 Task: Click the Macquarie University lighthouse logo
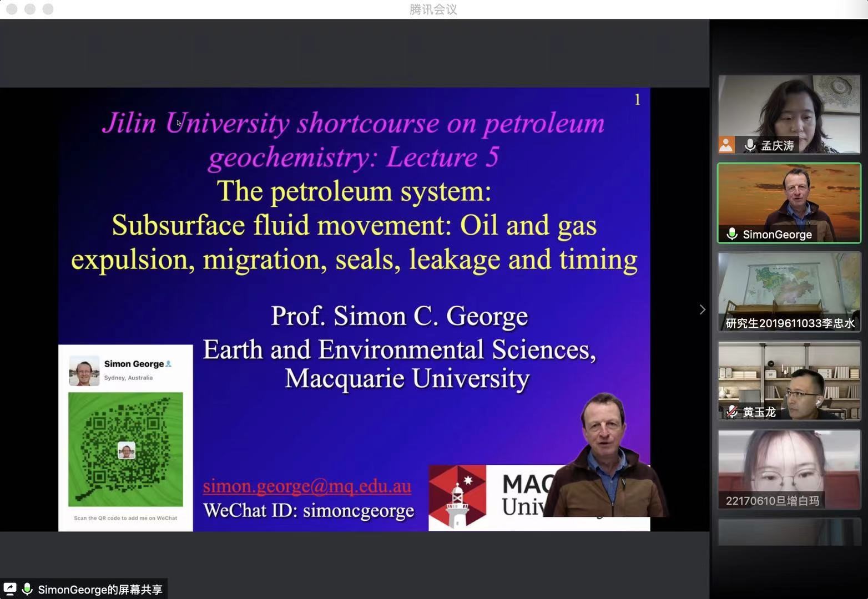(457, 496)
